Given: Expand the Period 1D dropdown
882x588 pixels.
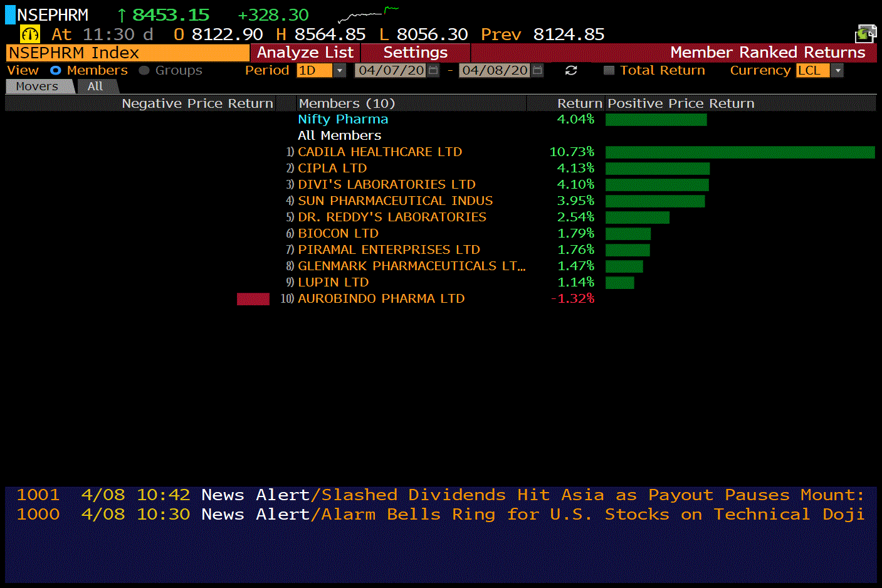Looking at the screenshot, I should pos(340,71).
